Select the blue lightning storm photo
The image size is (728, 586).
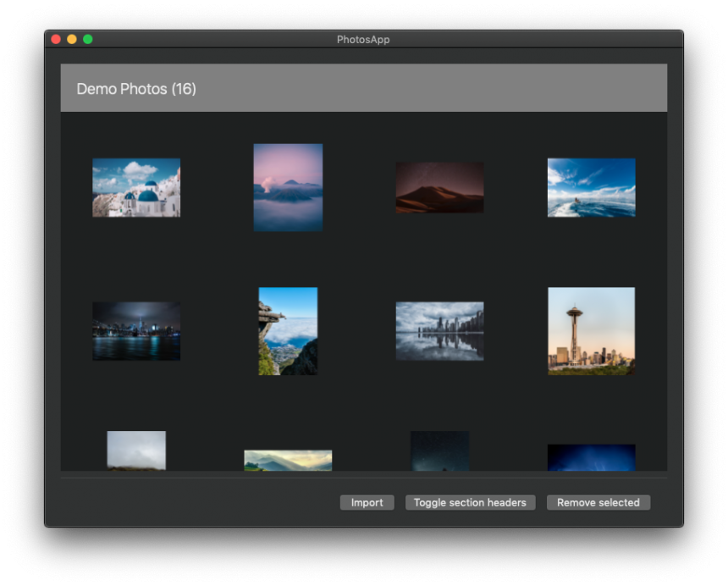591,457
